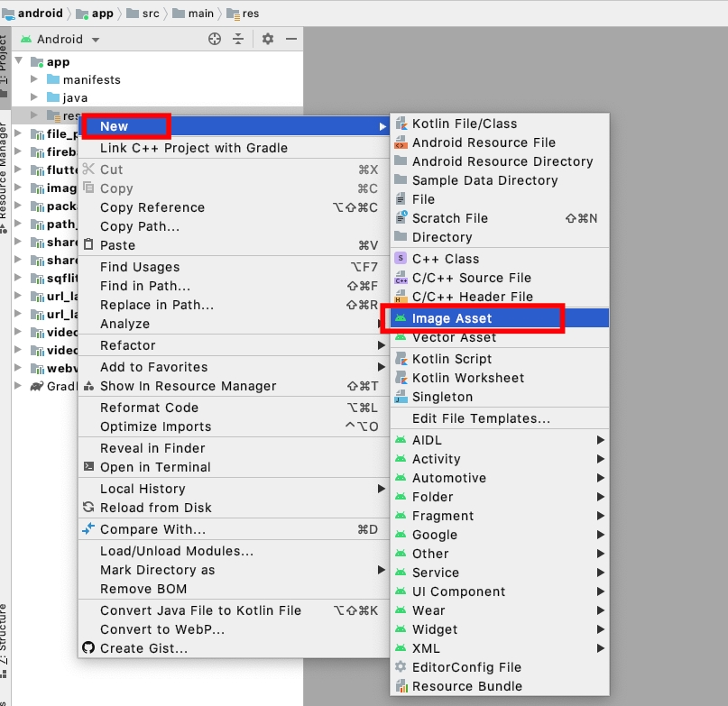The image size is (728, 706).
Task: Expand the manifests folder arrow
Action: coord(34,79)
